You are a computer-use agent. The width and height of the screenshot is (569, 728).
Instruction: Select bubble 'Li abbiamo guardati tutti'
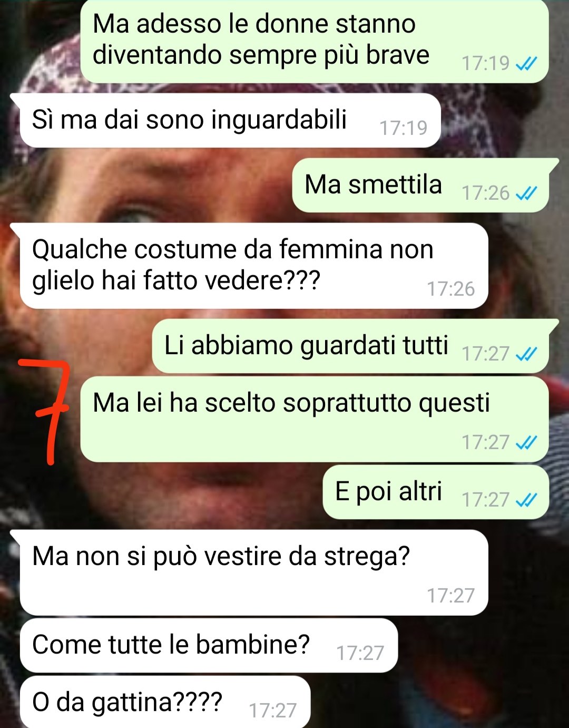pos(355,346)
